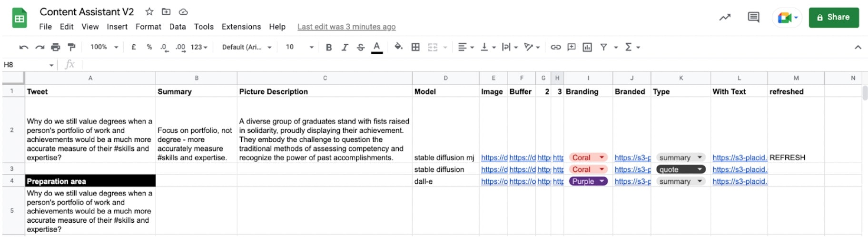This screenshot has width=868, height=237.
Task: Open the 123 number format dropdown
Action: tap(199, 47)
